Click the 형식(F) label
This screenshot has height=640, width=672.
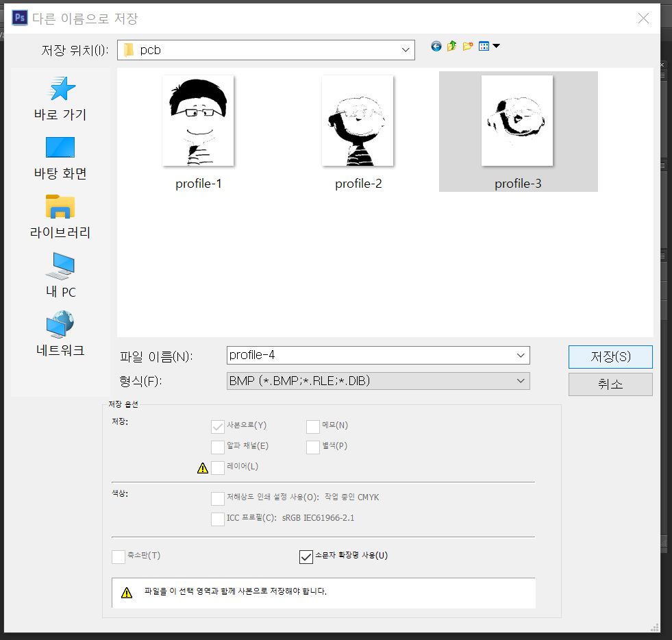[x=140, y=381]
